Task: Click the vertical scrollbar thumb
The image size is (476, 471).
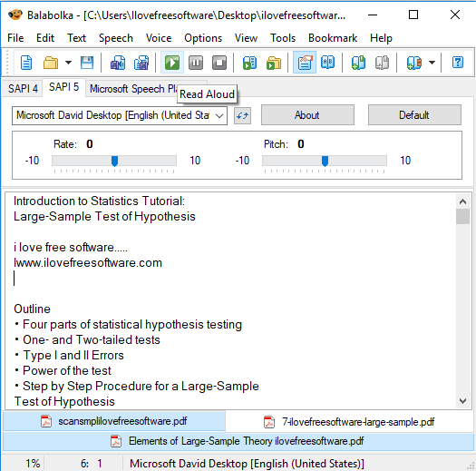Action: pos(462,216)
